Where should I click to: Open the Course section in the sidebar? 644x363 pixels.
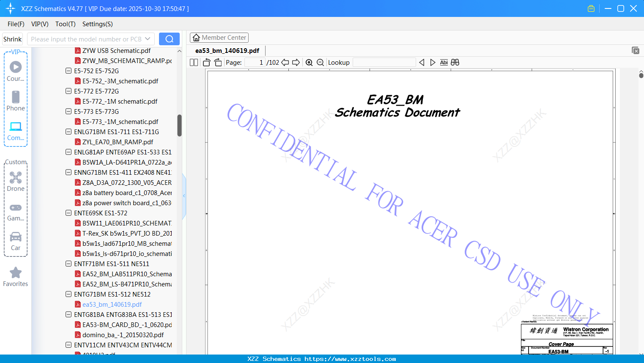(16, 71)
